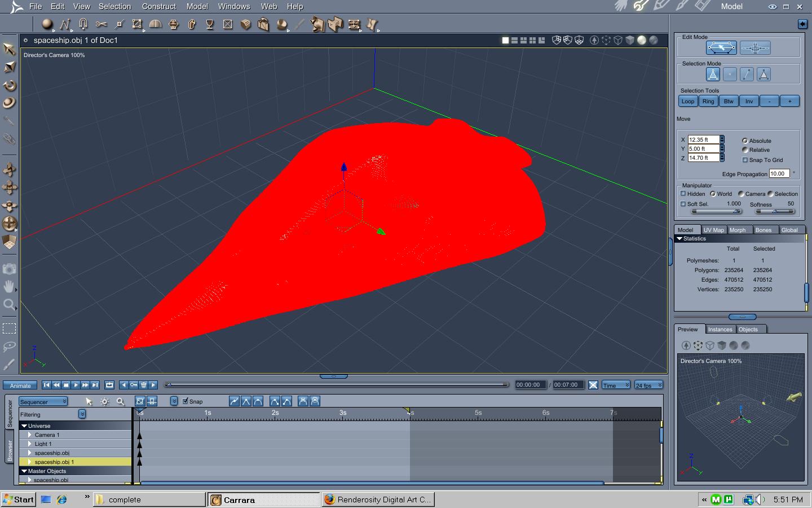Click the sphere primitive icon in top toolbar

point(47,24)
